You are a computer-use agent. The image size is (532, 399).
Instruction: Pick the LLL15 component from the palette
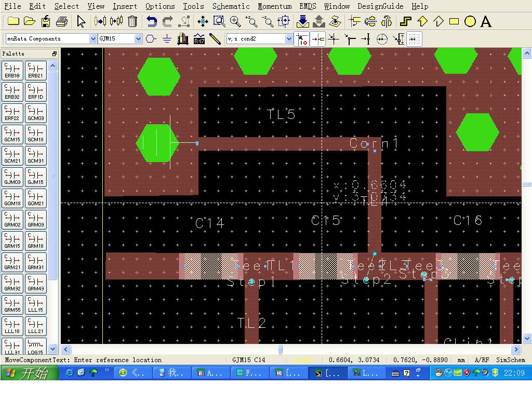[36, 304]
